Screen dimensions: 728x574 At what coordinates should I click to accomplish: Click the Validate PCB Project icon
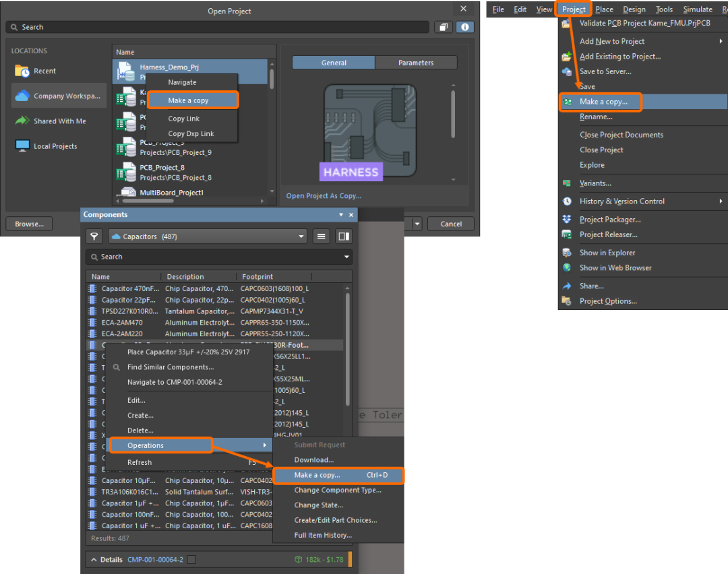[x=566, y=24]
